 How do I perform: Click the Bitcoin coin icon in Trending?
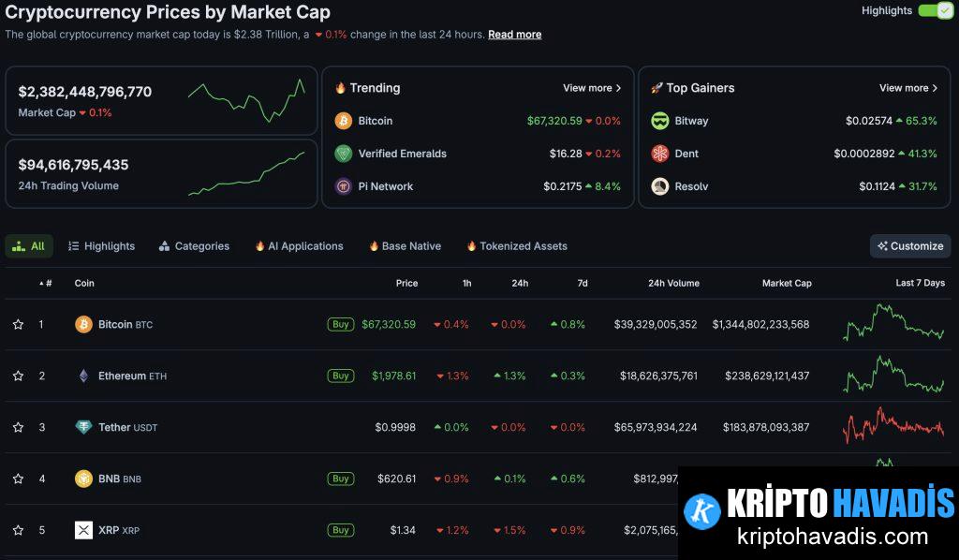343,120
